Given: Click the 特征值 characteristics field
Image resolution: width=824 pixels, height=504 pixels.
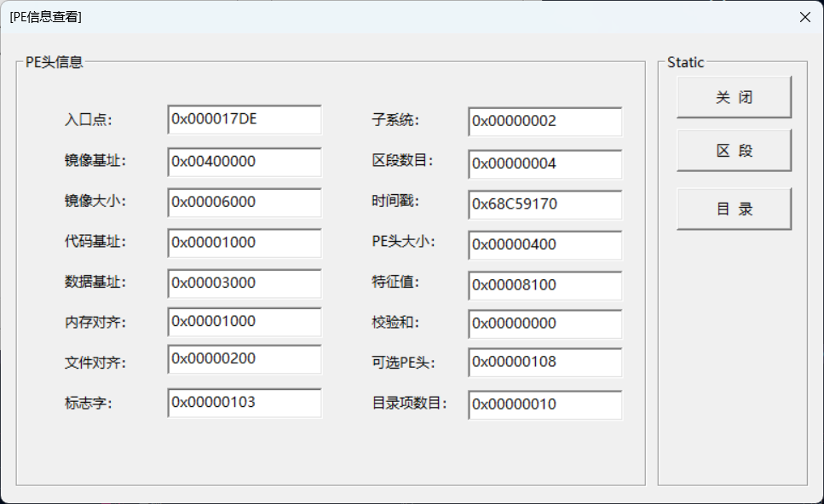Looking at the screenshot, I should pyautogui.click(x=545, y=285).
